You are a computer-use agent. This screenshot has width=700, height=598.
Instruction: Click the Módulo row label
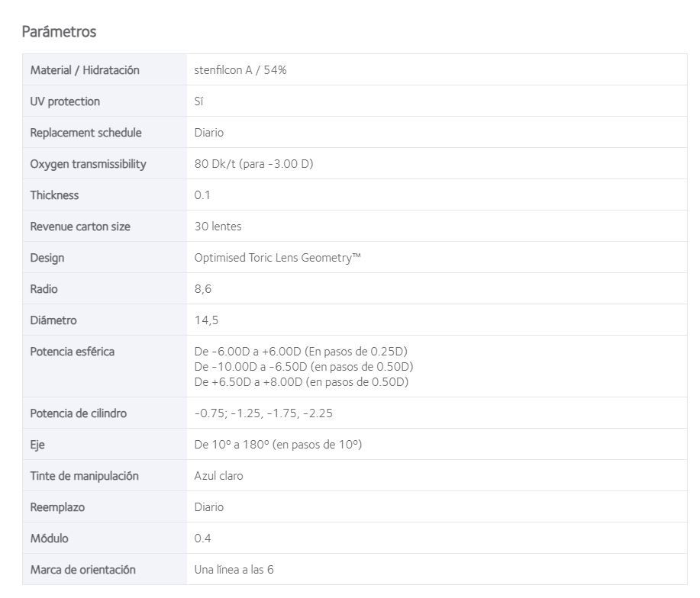49,539
